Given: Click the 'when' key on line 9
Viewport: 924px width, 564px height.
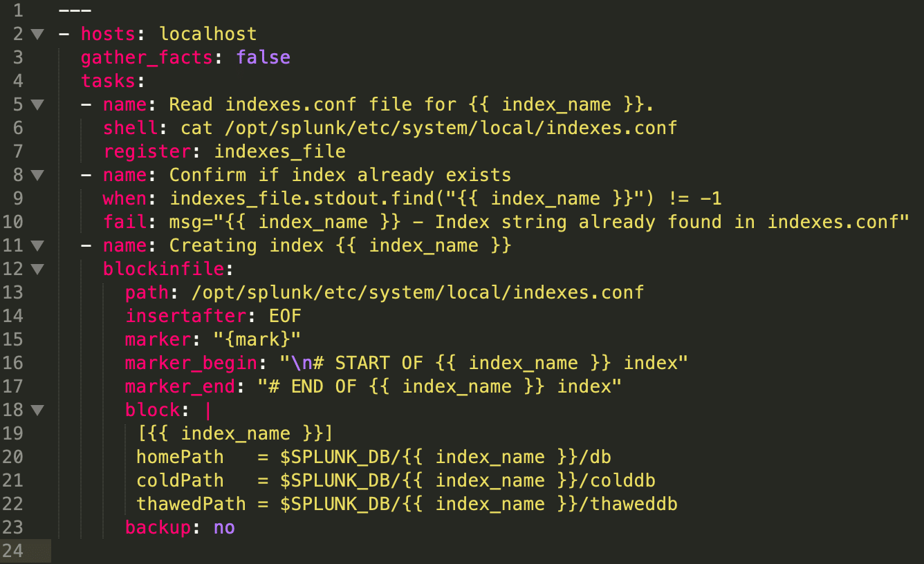Looking at the screenshot, I should coord(125,198).
